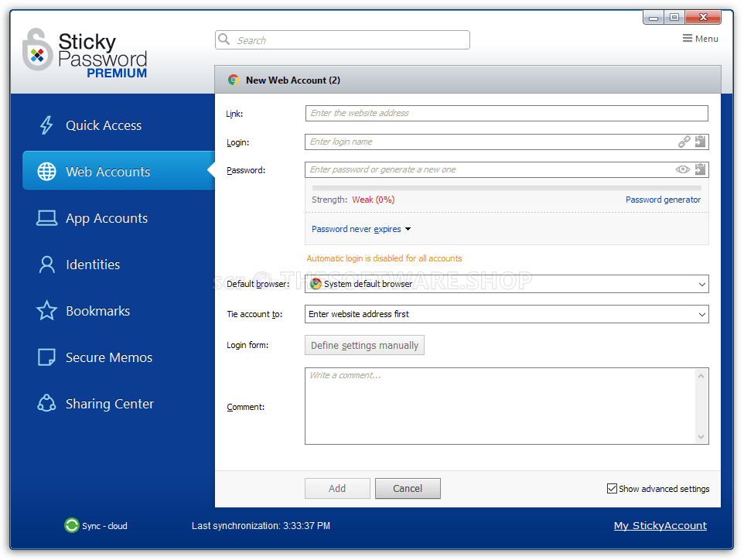Focus the Search field
744x560 pixels.
point(342,40)
